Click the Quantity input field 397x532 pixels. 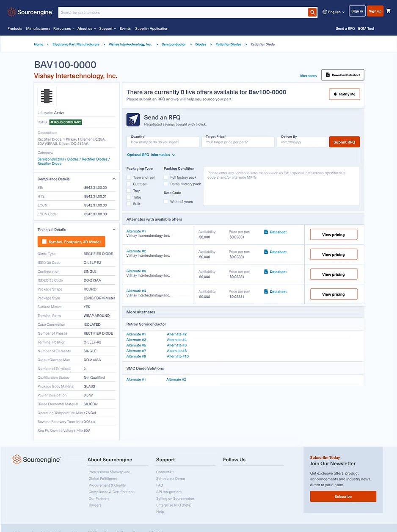click(x=163, y=142)
